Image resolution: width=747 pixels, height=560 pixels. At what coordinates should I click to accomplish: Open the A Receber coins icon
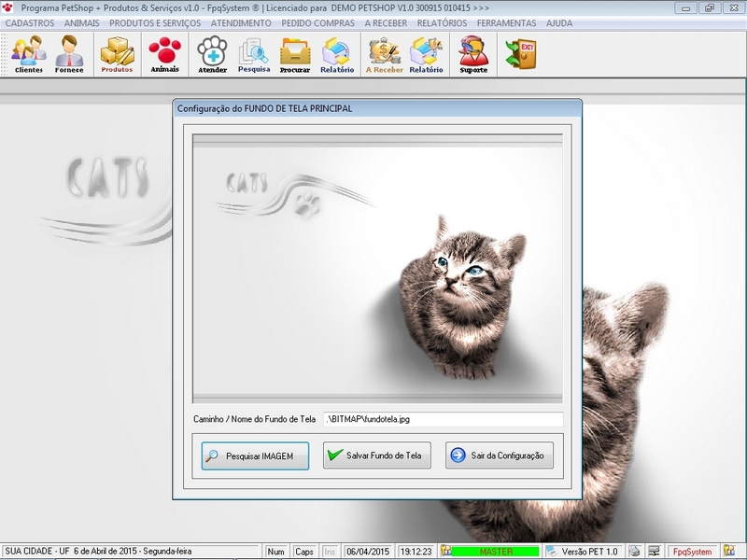point(385,54)
